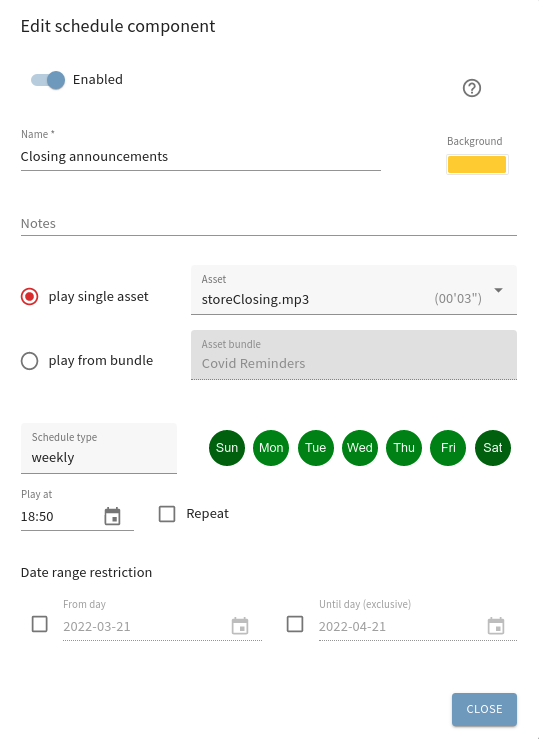This screenshot has height=739, width=539.
Task: Open the Asset bundle Covid Reminders dropdown
Action: (x=354, y=355)
